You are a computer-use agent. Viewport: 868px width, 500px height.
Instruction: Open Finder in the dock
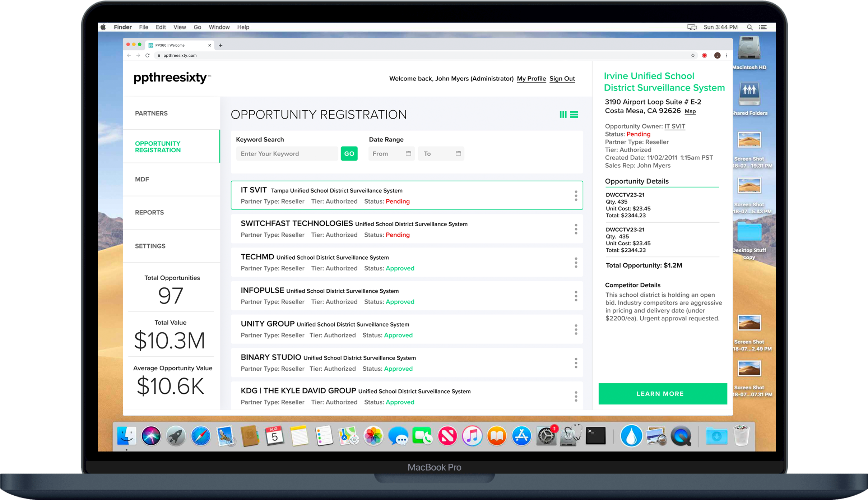(x=126, y=436)
